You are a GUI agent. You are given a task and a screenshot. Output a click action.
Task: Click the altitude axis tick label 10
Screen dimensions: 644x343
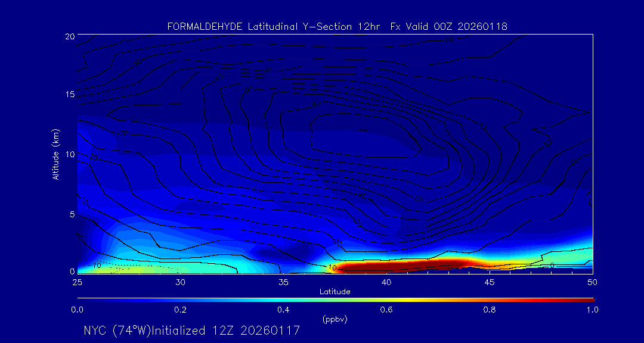(x=69, y=154)
